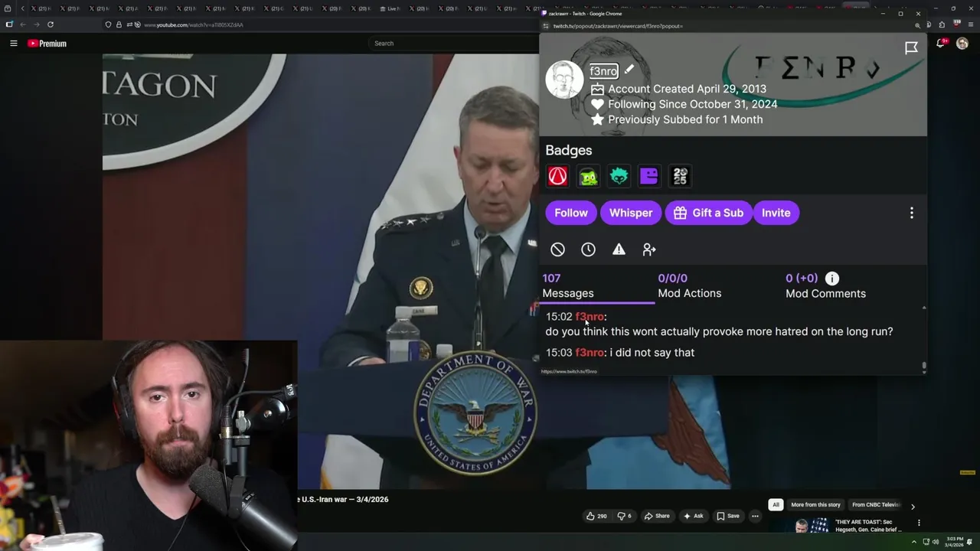Click f3nro username in the 15:02 message

pyautogui.click(x=590, y=317)
